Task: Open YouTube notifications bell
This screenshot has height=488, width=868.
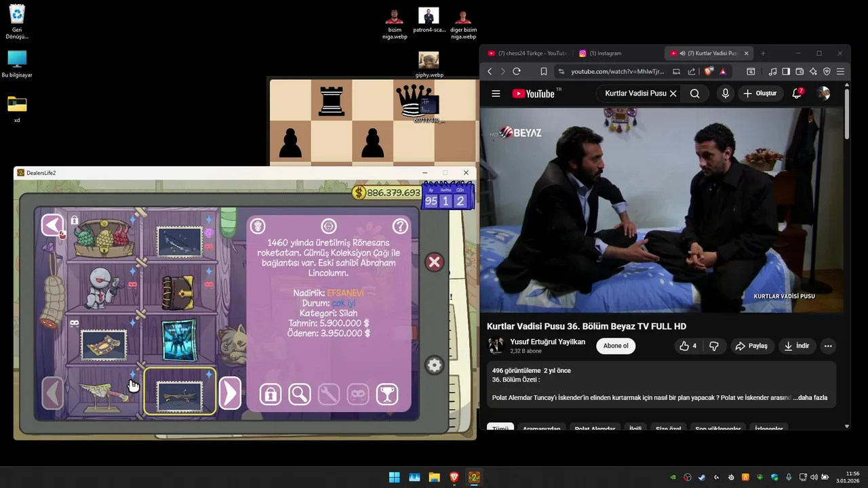Action: (x=797, y=94)
